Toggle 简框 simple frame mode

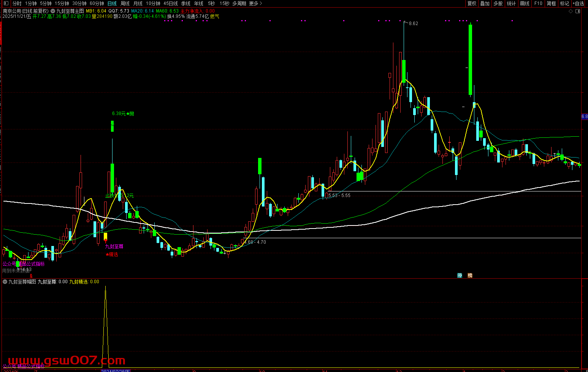[x=551, y=3]
